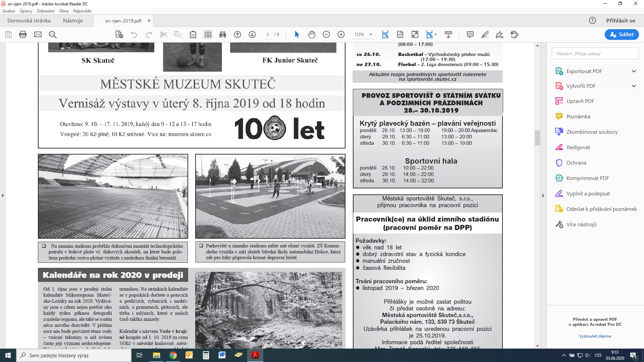Click the Undo arrow icon
Viewport: 644px width, 362px height.
pos(134,35)
